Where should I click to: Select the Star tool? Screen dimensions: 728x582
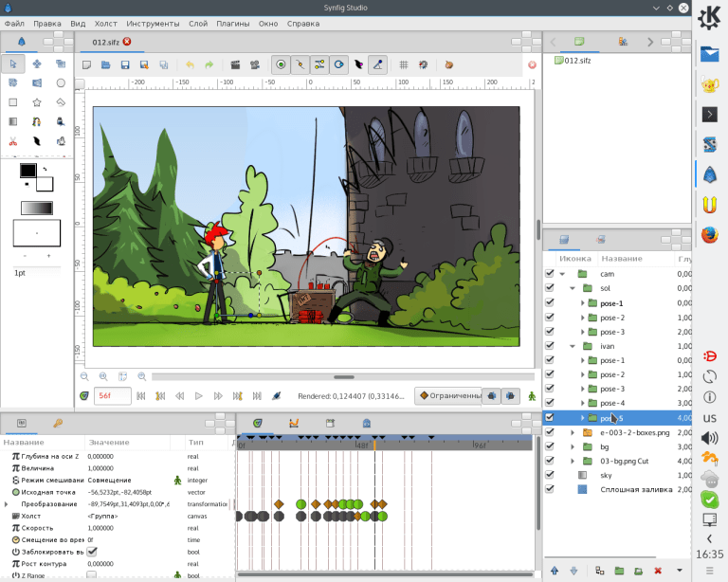37,102
